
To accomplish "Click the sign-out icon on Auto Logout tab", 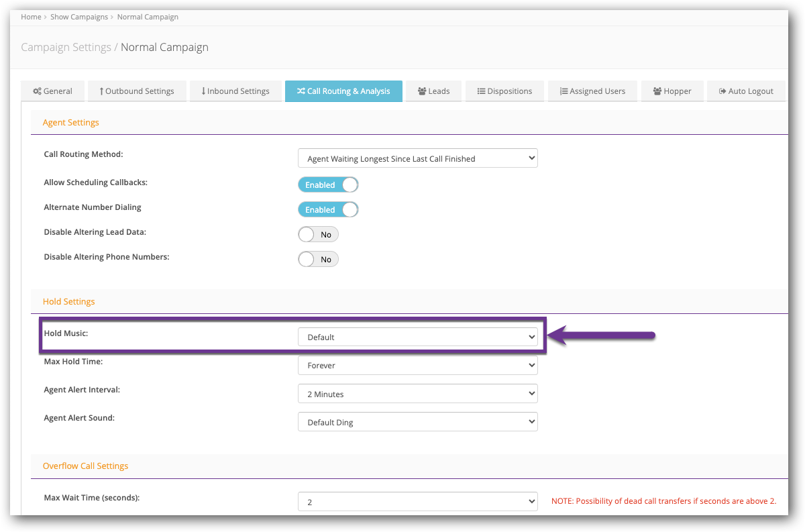I will pyautogui.click(x=722, y=91).
